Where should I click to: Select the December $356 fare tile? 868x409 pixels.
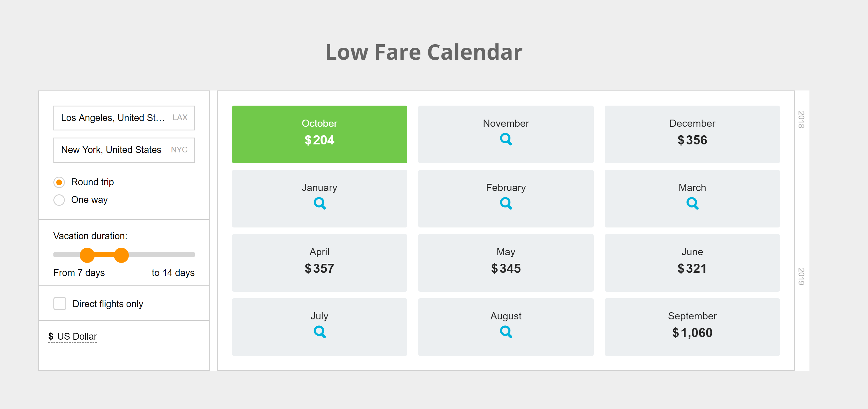point(692,134)
